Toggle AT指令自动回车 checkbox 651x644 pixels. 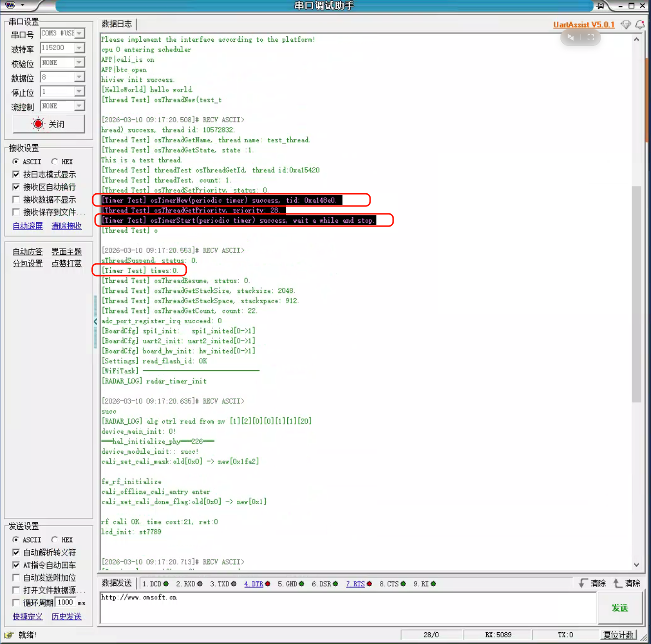click(x=16, y=565)
